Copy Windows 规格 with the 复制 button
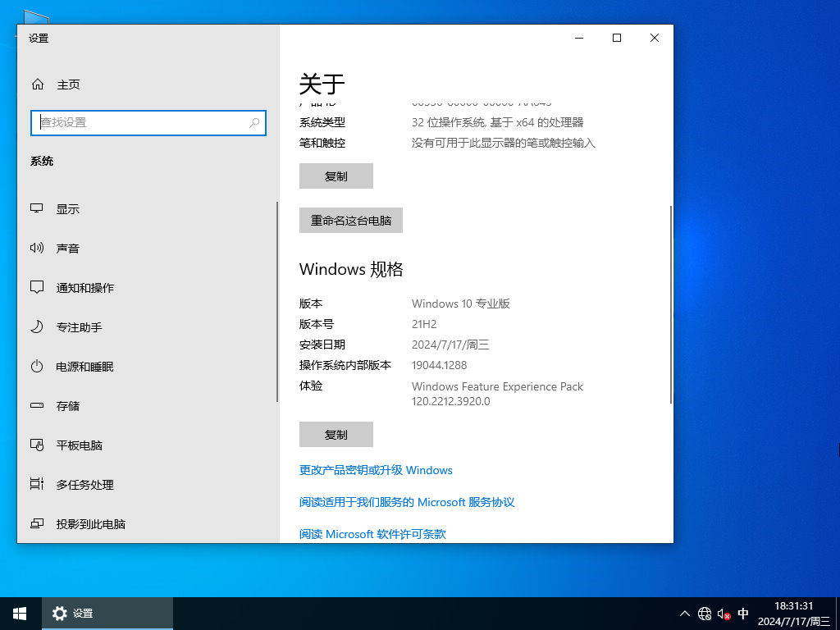840x630 pixels. click(336, 434)
